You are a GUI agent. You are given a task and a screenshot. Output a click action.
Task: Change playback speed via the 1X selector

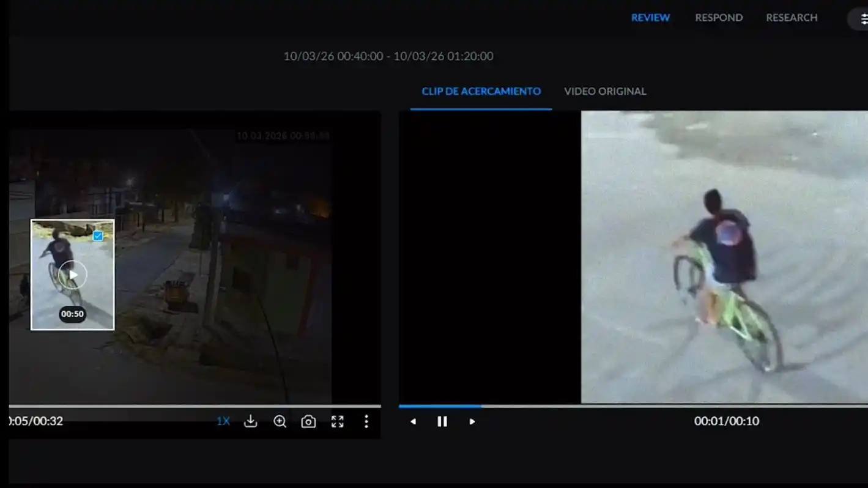pos(223,421)
